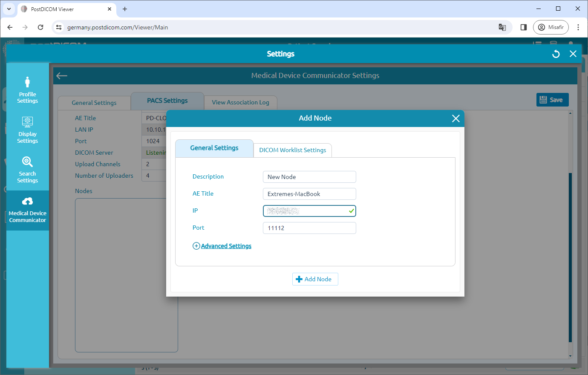Expand the Advanced Settings section
588x375 pixels.
(222, 246)
